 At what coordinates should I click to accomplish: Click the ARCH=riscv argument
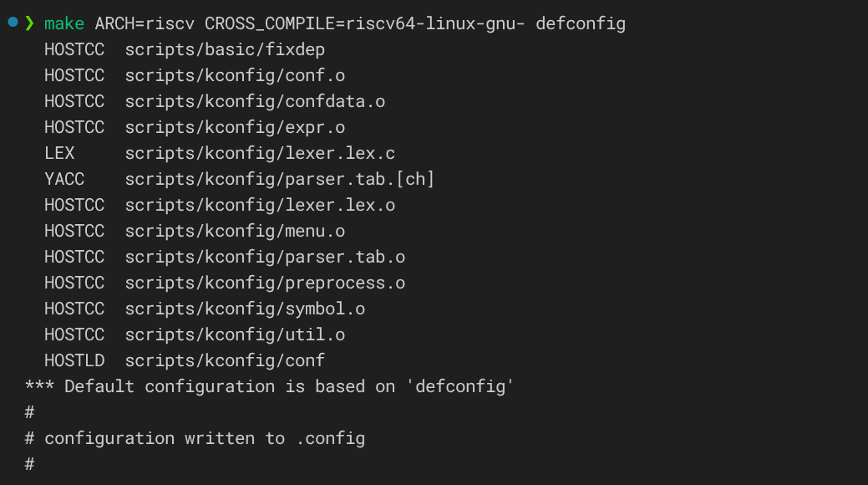tap(145, 23)
